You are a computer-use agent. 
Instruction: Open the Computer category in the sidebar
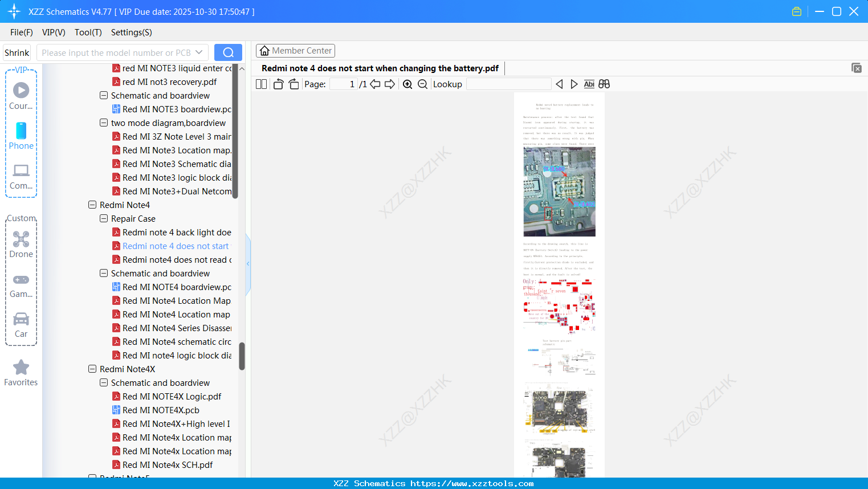[21, 177]
